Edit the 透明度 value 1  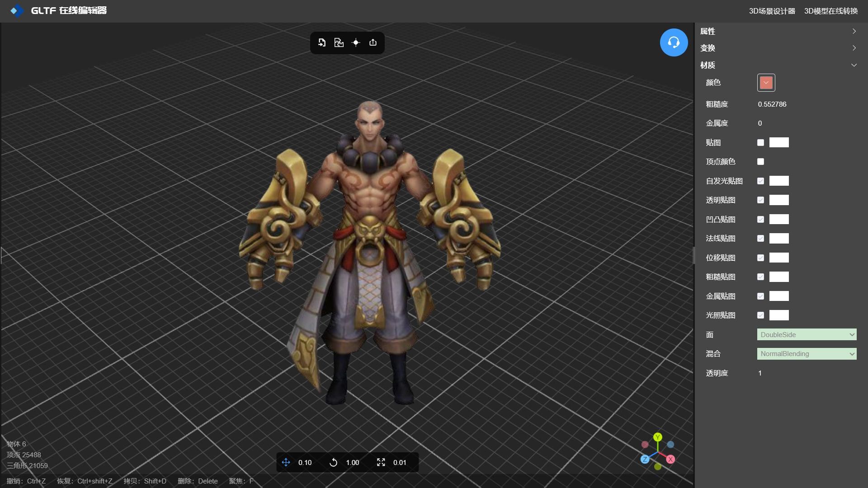point(760,373)
